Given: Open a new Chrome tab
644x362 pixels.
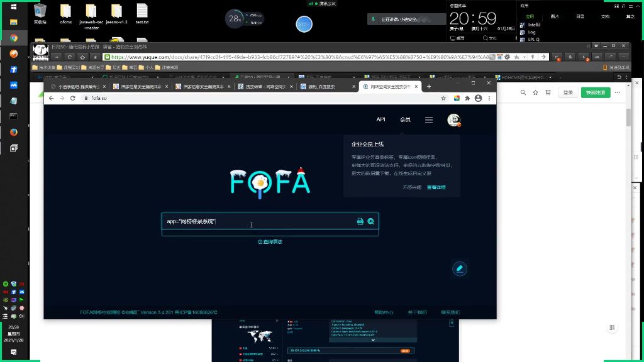Looking at the screenshot, I should click(x=429, y=86).
